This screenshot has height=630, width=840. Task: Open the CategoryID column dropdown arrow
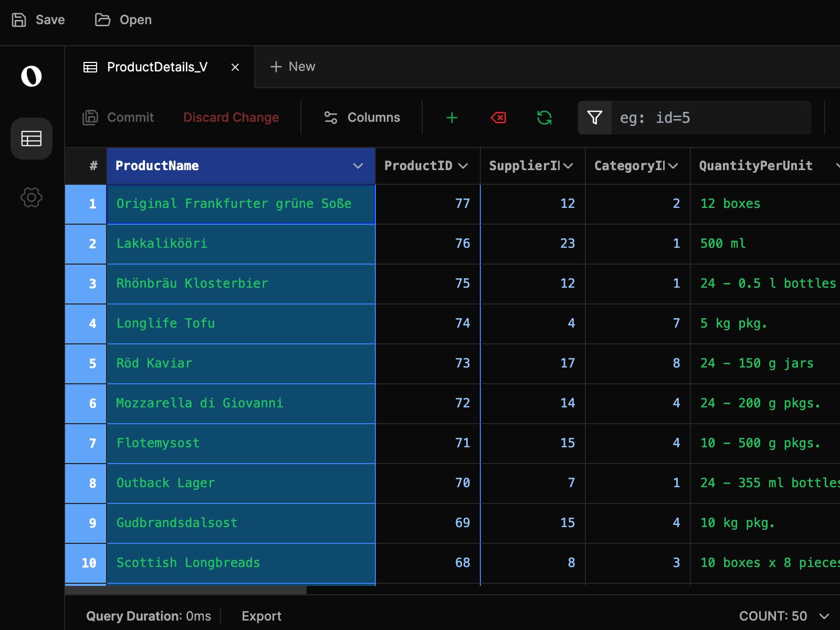tap(673, 166)
